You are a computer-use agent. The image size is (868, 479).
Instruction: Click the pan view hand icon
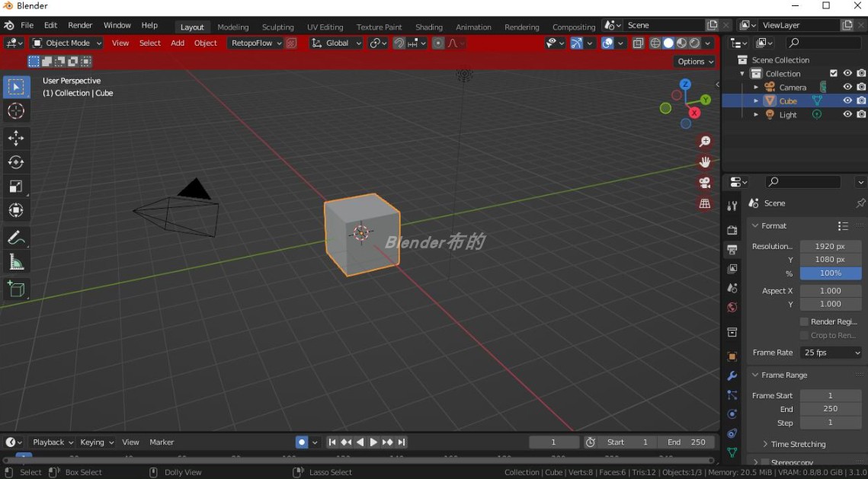click(705, 162)
